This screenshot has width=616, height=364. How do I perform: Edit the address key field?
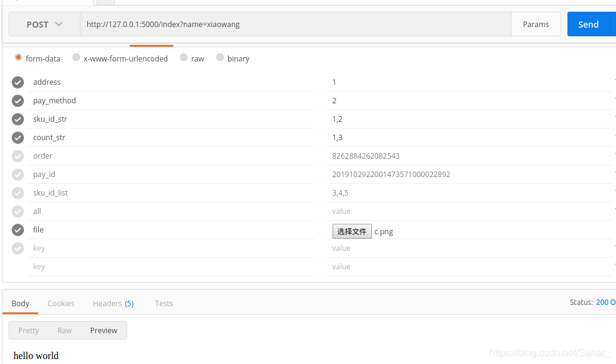170,82
